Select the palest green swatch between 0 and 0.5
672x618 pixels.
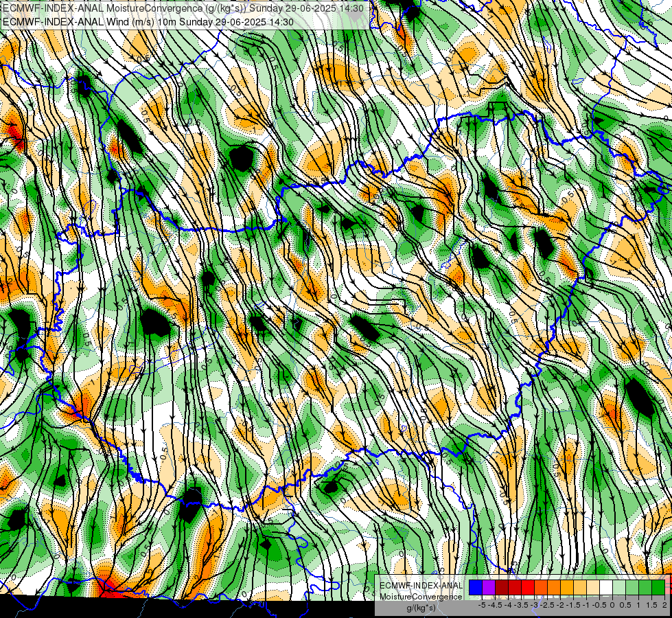point(619,588)
